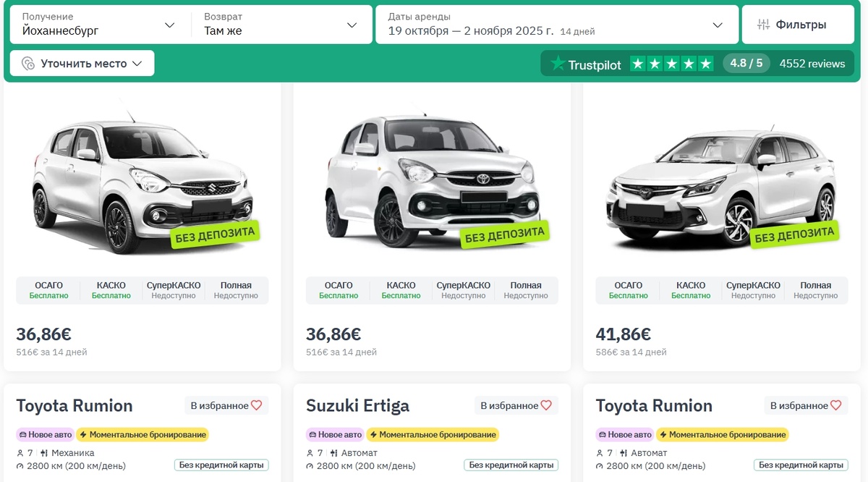Click the filters sliders icon
This screenshot has height=482, width=868.
(763, 25)
